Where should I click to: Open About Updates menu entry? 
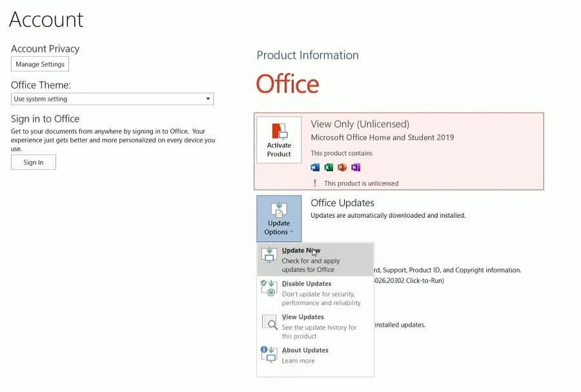pyautogui.click(x=315, y=355)
